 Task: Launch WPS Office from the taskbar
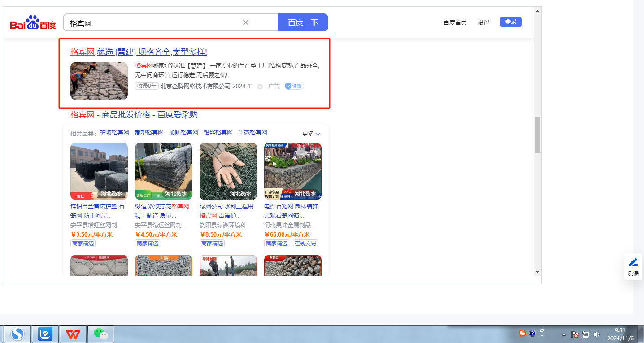click(73, 334)
